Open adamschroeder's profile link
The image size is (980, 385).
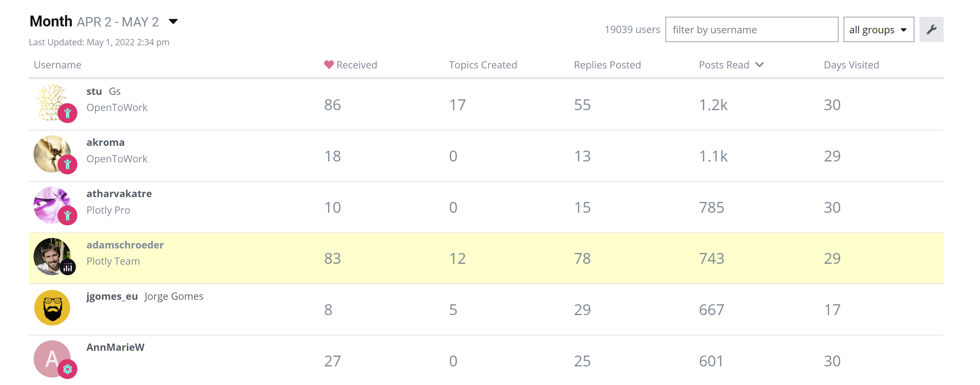[x=125, y=245]
